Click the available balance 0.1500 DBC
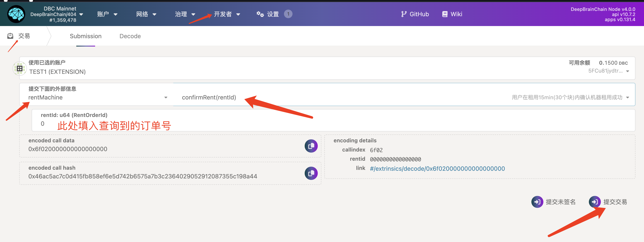644x242 pixels. pyautogui.click(x=613, y=63)
